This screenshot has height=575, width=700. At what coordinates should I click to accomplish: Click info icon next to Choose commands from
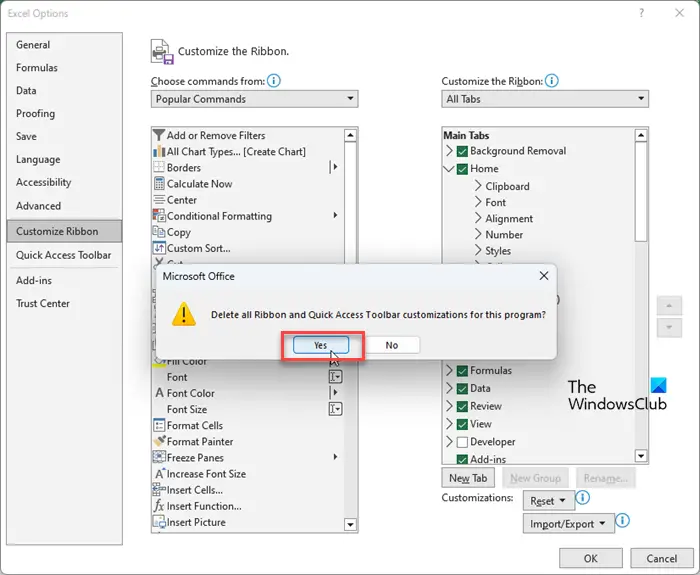(274, 81)
